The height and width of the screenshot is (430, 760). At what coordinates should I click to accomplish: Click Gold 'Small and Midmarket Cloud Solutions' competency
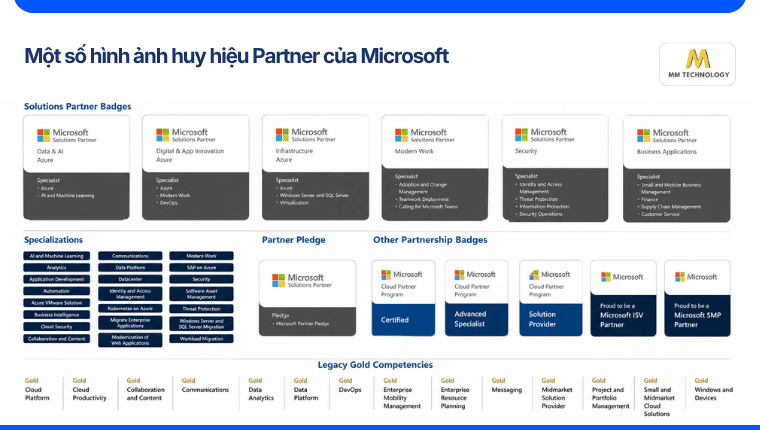(x=659, y=398)
